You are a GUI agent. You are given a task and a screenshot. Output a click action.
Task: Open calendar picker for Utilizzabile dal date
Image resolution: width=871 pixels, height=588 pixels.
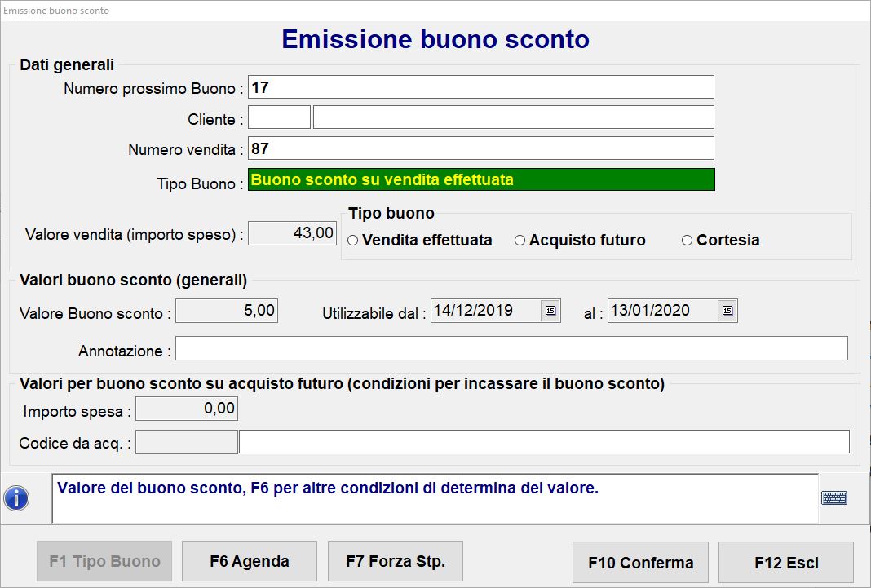[x=550, y=311]
